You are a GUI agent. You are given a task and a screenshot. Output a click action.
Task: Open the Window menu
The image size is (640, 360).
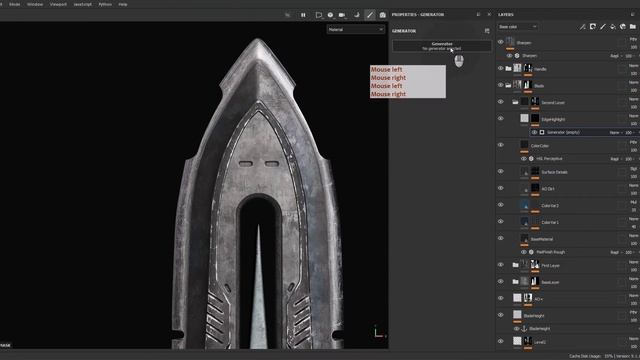pos(35,4)
